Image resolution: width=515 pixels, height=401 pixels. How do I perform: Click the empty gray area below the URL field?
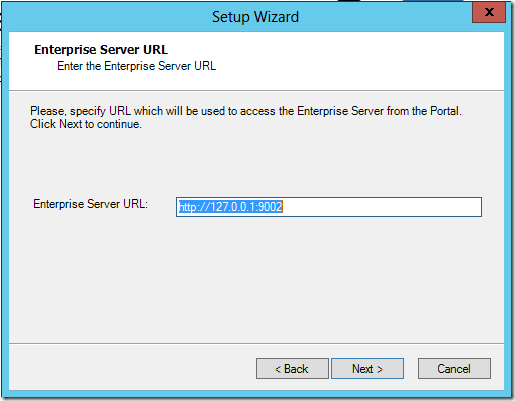257,280
